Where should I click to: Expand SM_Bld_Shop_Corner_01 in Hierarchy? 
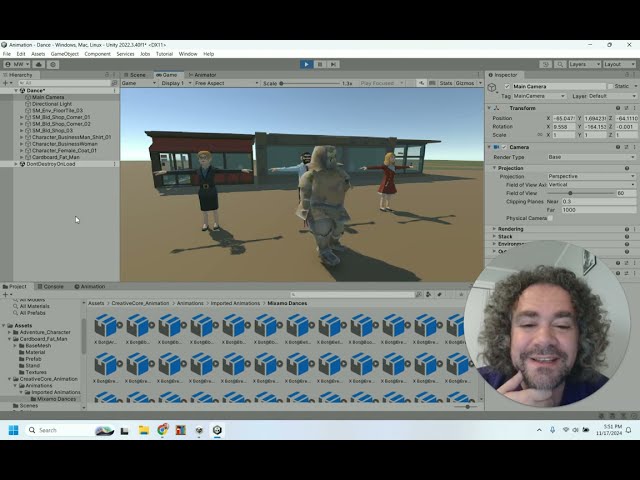pyautogui.click(x=22, y=117)
